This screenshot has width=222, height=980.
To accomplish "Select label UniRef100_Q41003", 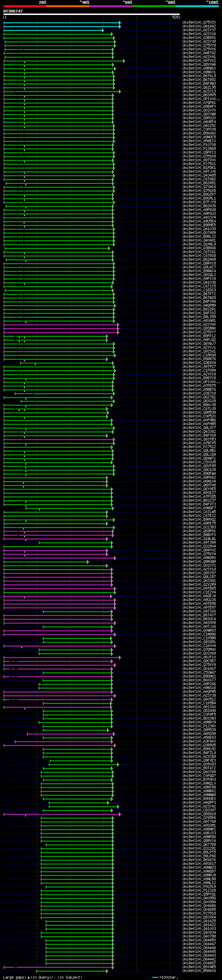I will 199,929.
